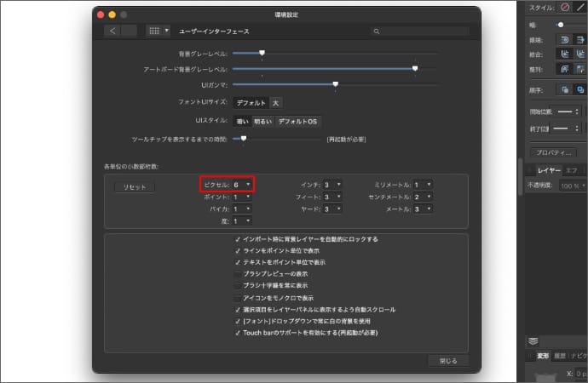Click the リセット button
This screenshot has width=588, height=383.
click(x=135, y=187)
